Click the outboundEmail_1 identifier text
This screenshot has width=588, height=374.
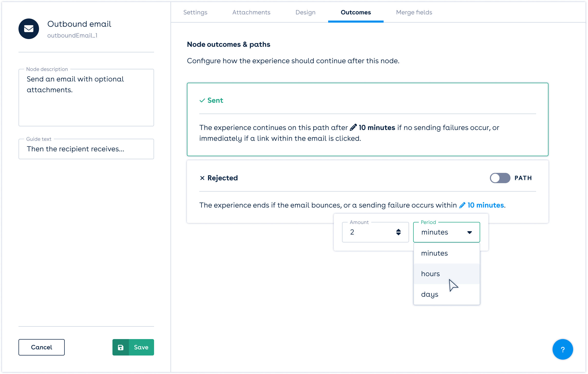[72, 35]
